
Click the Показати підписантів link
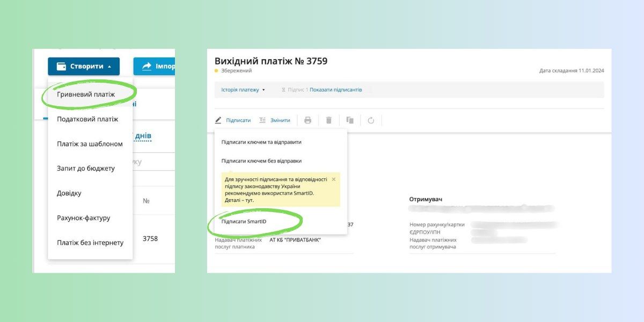(335, 90)
